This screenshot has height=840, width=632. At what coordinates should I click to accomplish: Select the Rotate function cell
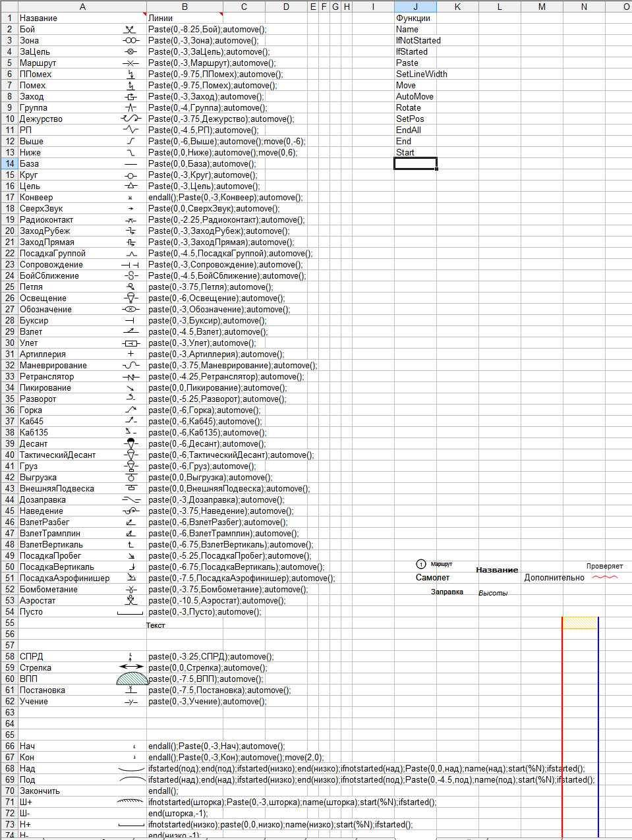pyautogui.click(x=415, y=107)
